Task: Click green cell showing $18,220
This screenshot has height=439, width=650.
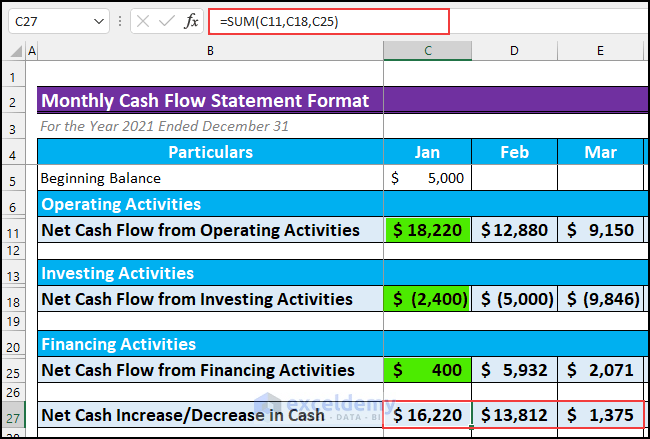Action: 427,230
